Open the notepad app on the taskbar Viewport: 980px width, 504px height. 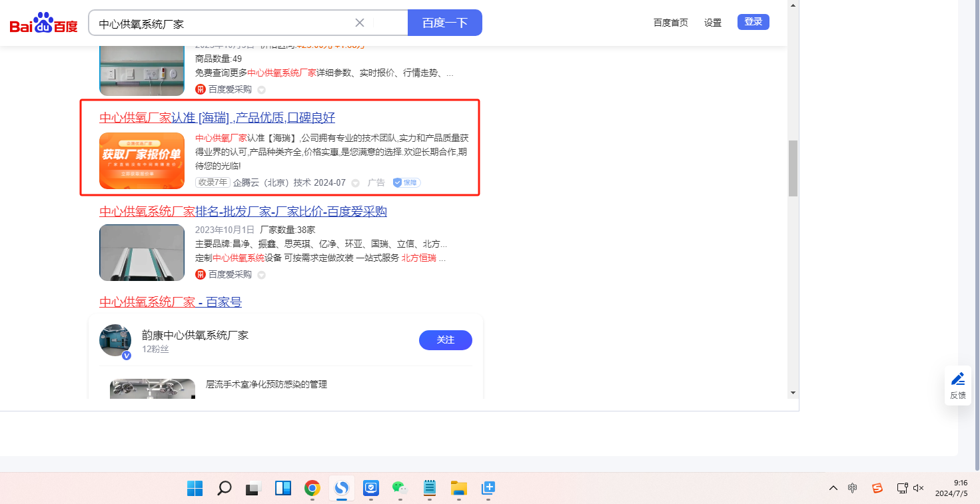pyautogui.click(x=429, y=488)
